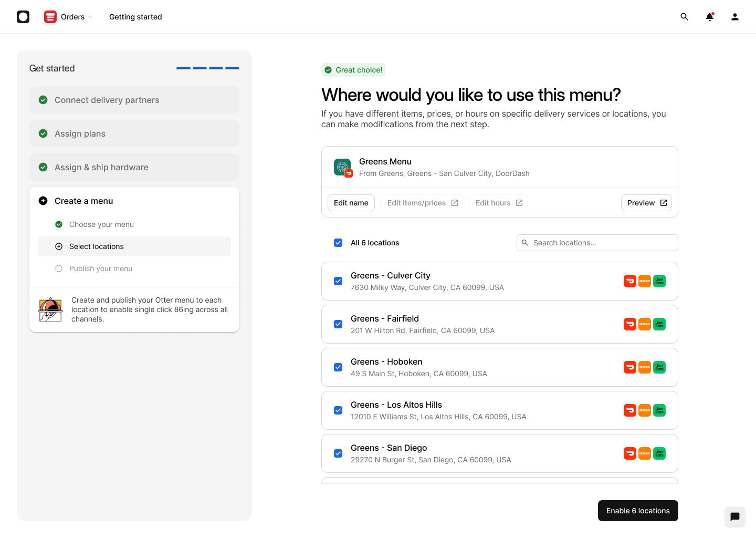
Task: Uncheck Greens - Los Altos Hills
Action: point(338,410)
